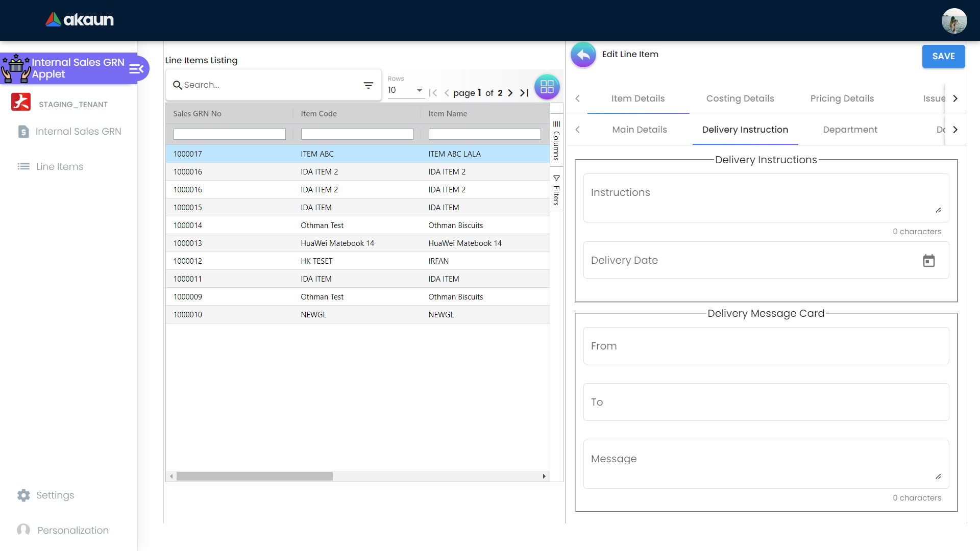Open the grid view toggle icon
The image size is (980, 551).
click(x=547, y=87)
